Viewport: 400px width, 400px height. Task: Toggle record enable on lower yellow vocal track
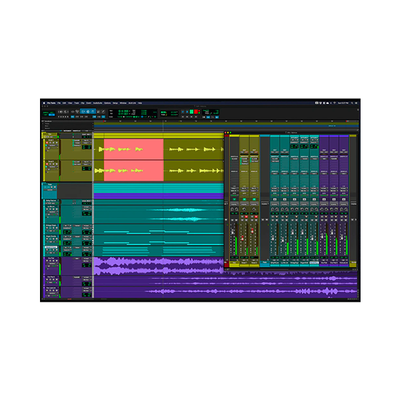(47, 165)
